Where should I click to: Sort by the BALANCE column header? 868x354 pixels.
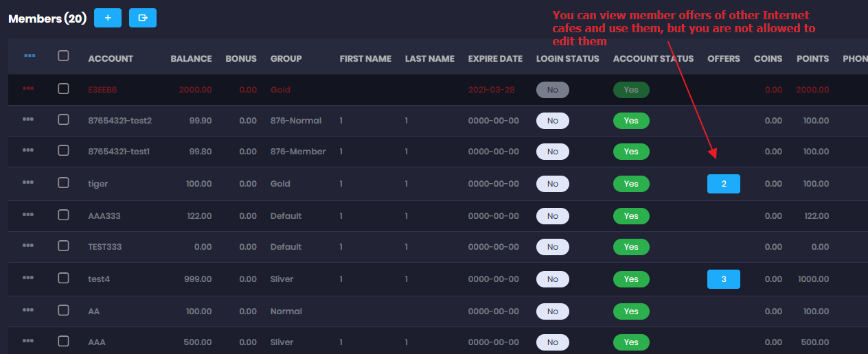click(191, 59)
